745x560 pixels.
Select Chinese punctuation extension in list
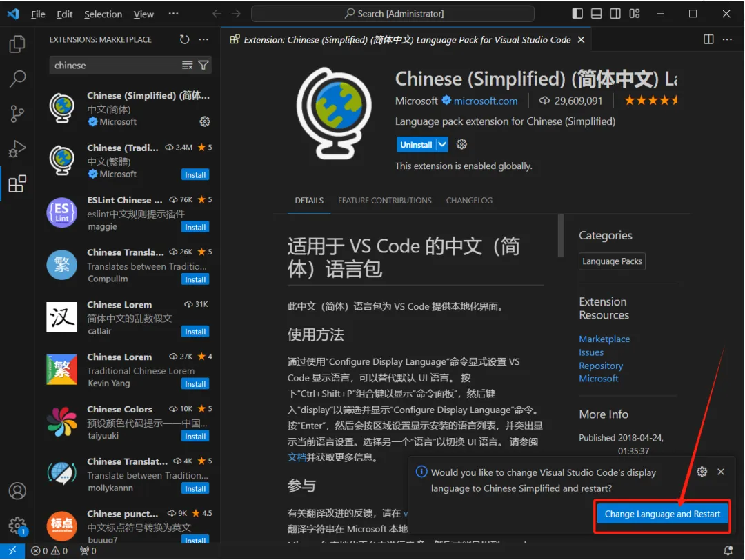pos(128,526)
